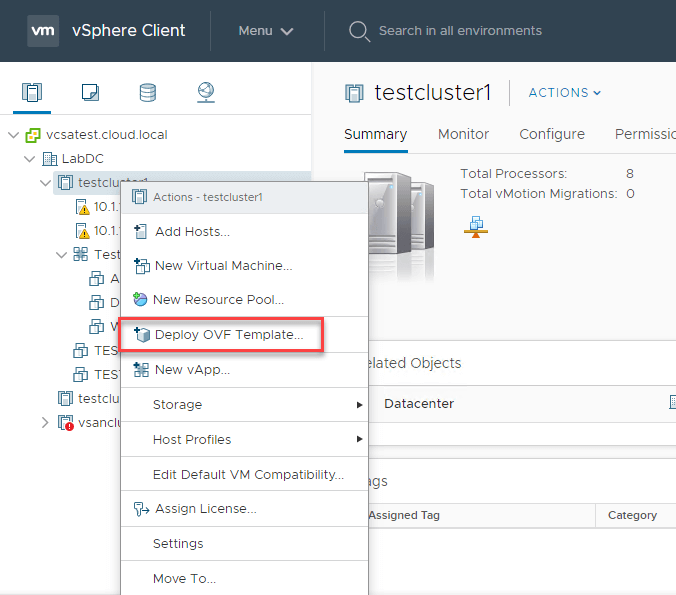Click the New vApp icon
Viewport: 676px width, 595px height.
141,370
